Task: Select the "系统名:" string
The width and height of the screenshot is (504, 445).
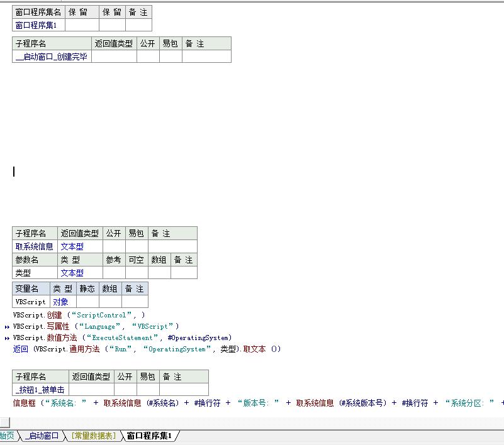Action: 65,403
